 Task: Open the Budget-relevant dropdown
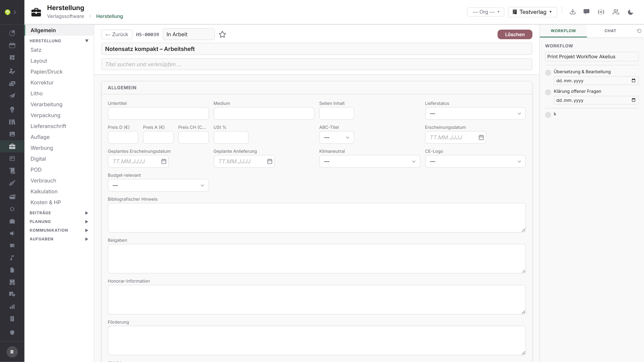coord(158,185)
